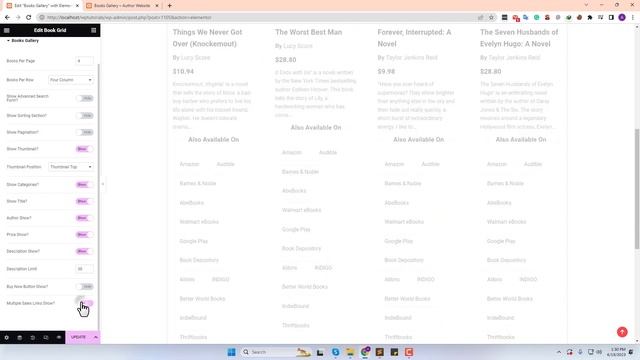Switch to Edit Books Gallery tab
The height and width of the screenshot is (360, 640).
coord(43,6)
